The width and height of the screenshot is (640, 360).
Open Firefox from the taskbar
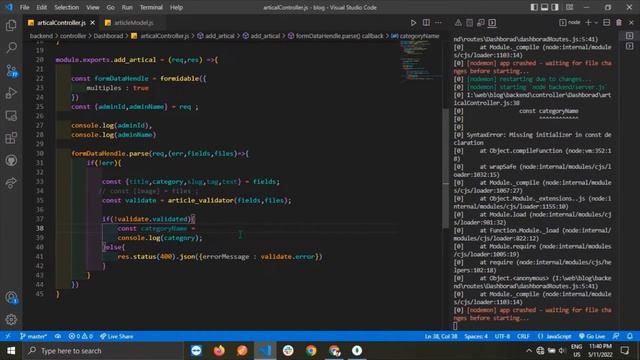pyautogui.click(x=219, y=351)
